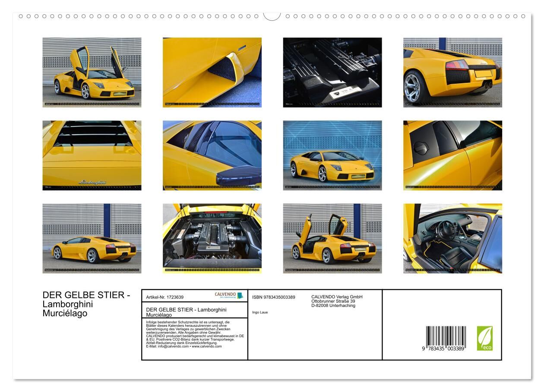Click the CALVENDO logo in the info box
This screenshot has height=392, width=544.
[x=229, y=295]
